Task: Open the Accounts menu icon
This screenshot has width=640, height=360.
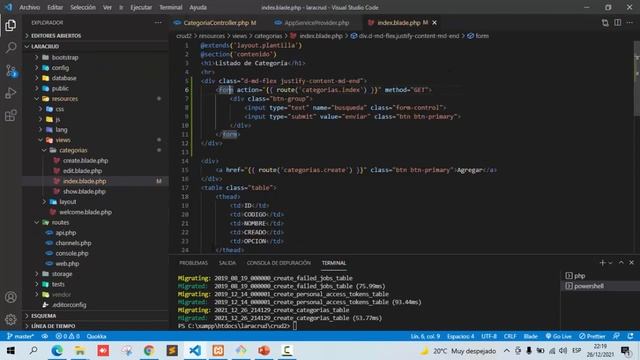Action: (x=11, y=297)
